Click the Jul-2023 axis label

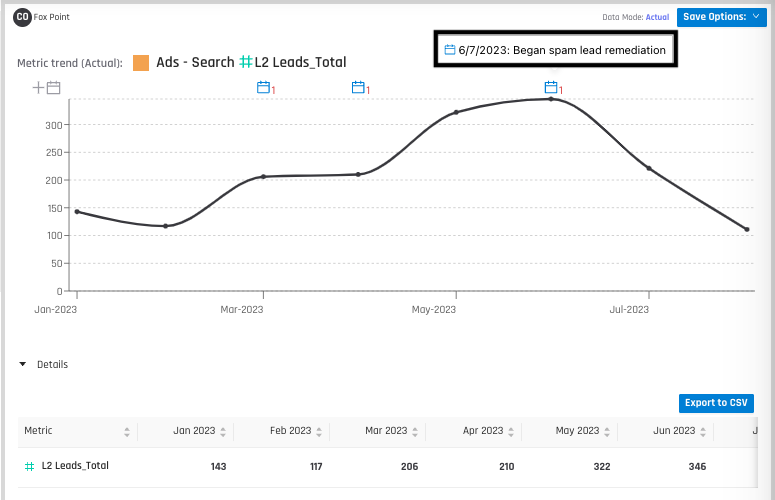(629, 309)
